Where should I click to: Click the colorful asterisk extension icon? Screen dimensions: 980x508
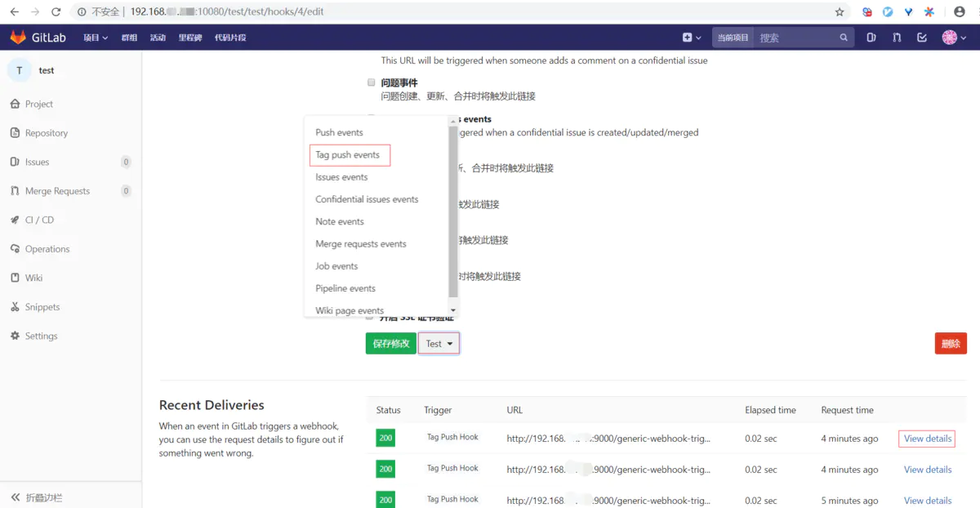point(929,12)
